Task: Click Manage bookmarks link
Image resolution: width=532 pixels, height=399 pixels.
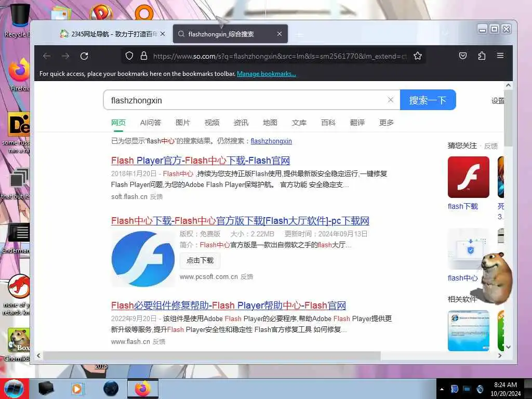Action: [x=267, y=74]
